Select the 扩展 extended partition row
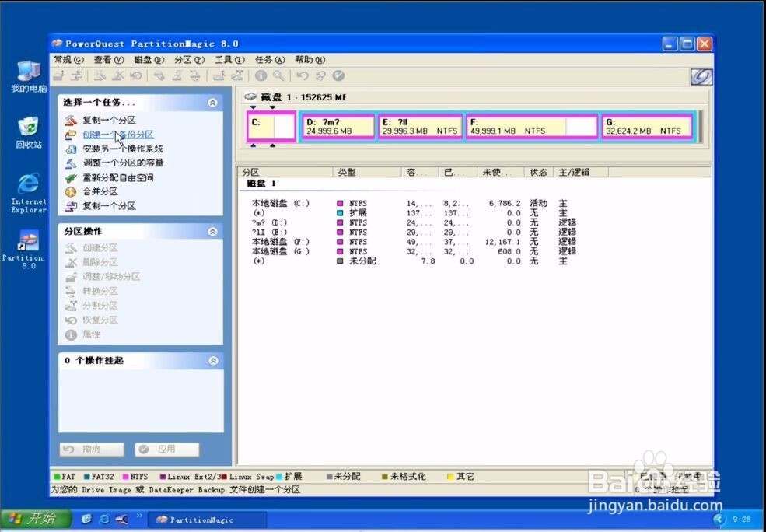This screenshot has width=766, height=532. click(415, 213)
